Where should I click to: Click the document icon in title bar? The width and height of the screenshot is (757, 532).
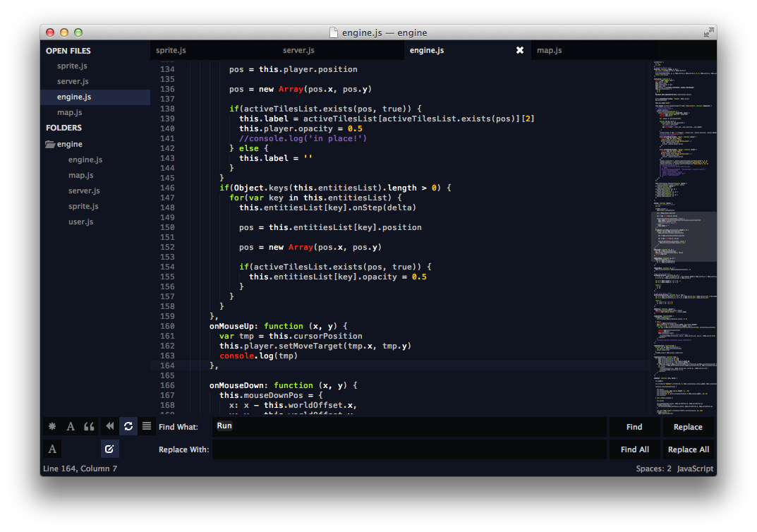[x=334, y=32]
